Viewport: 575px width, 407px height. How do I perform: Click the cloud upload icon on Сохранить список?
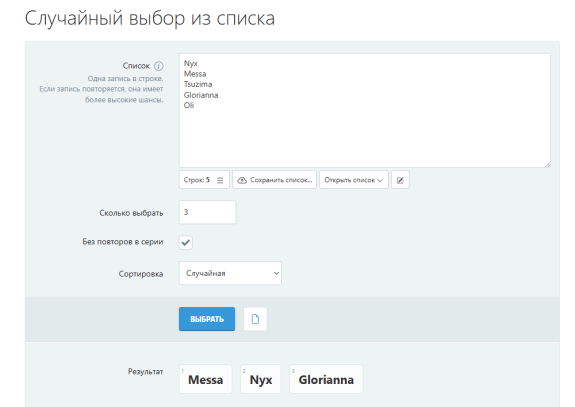pos(242,180)
